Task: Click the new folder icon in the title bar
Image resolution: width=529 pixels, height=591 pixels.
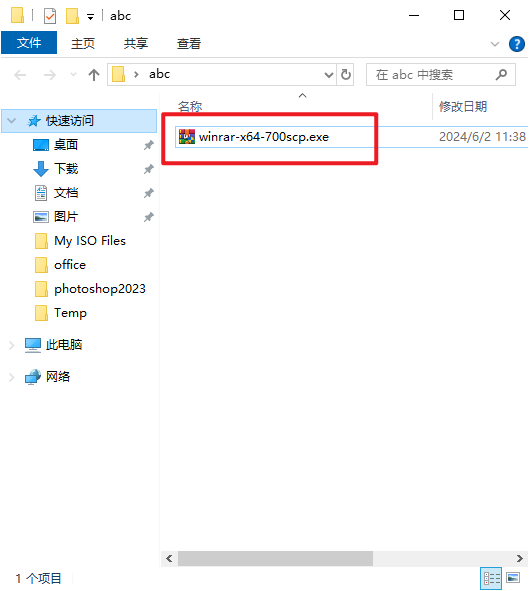Action: click(x=72, y=16)
